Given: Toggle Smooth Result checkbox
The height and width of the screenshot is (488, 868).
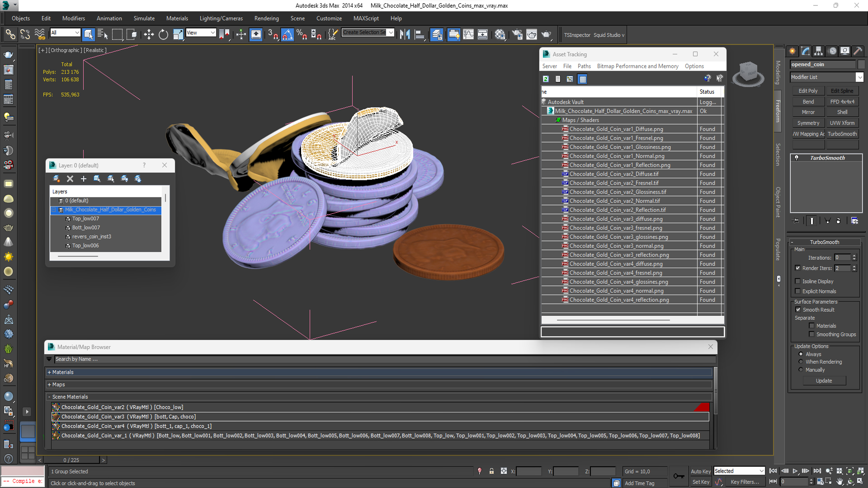Looking at the screenshot, I should (x=798, y=310).
